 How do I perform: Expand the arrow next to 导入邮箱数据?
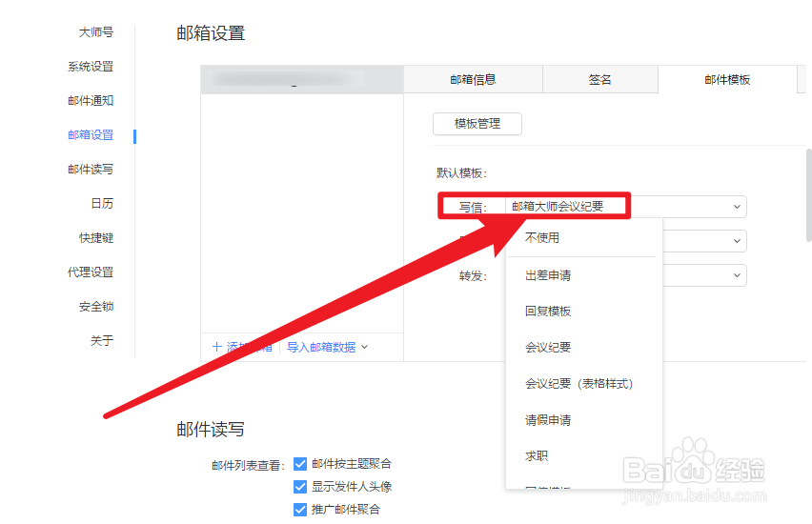click(x=365, y=347)
